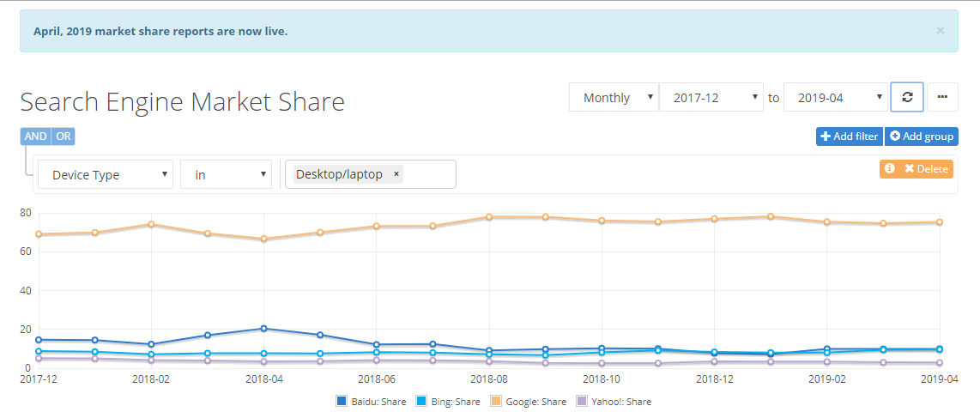Click the orange filter info icon
Screen dimensions: 980x418
[x=889, y=169]
